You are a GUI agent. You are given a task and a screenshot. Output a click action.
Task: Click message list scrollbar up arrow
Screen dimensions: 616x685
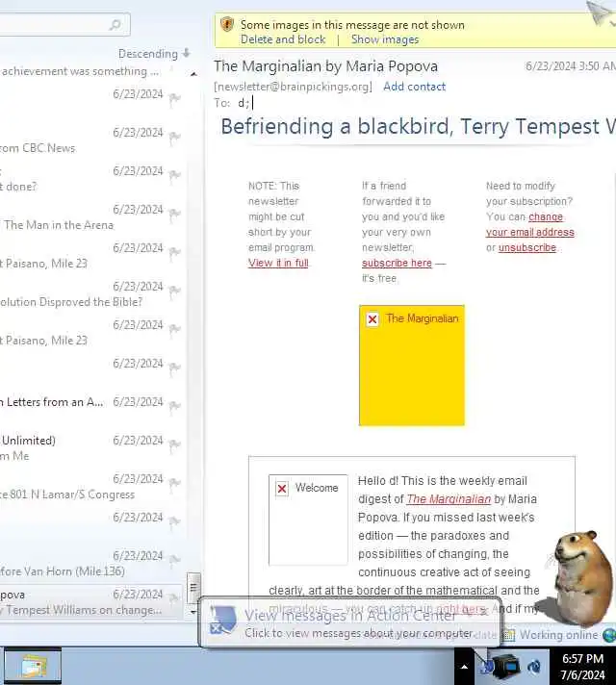pyautogui.click(x=193, y=74)
